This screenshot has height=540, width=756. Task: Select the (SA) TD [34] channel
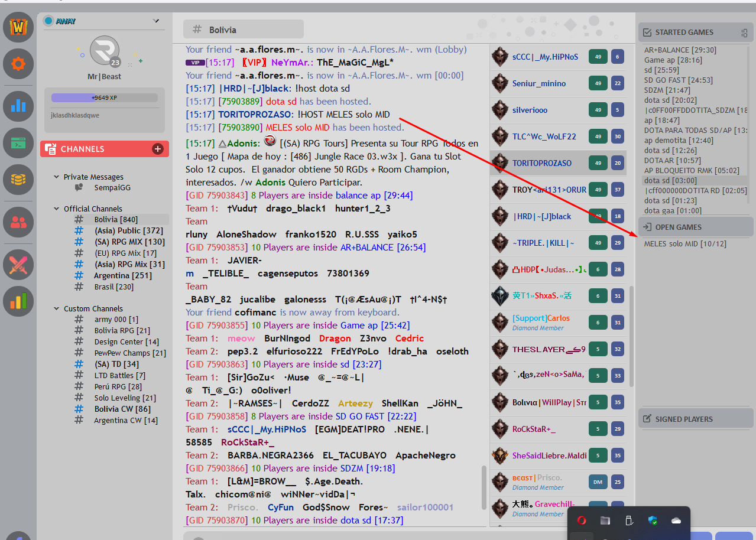coord(116,364)
